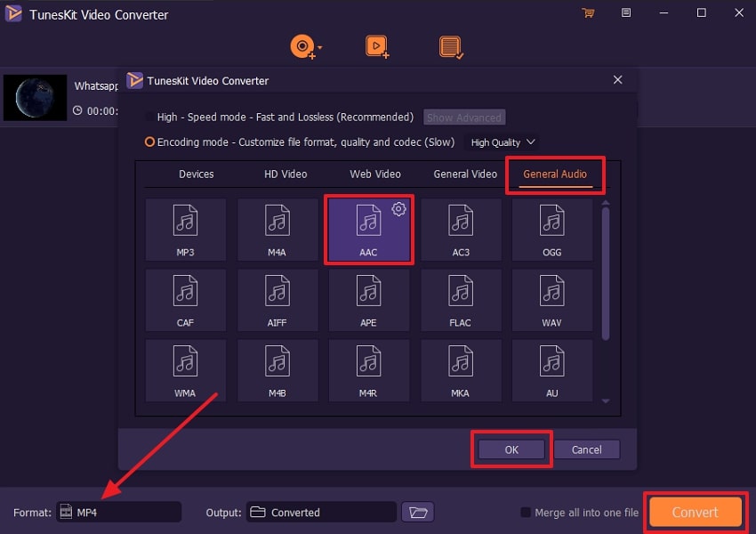Enable High-Speed mode radio option
The image size is (756, 534).
(149, 117)
